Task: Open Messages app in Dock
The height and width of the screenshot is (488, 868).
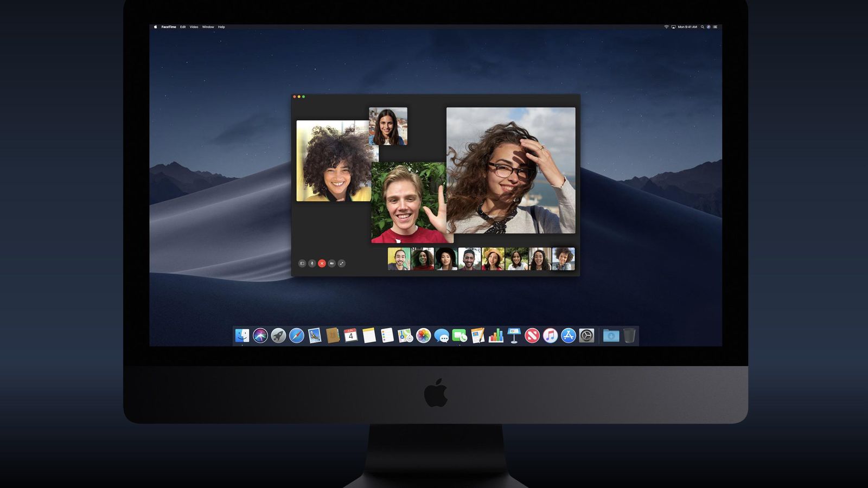Action: (x=442, y=336)
